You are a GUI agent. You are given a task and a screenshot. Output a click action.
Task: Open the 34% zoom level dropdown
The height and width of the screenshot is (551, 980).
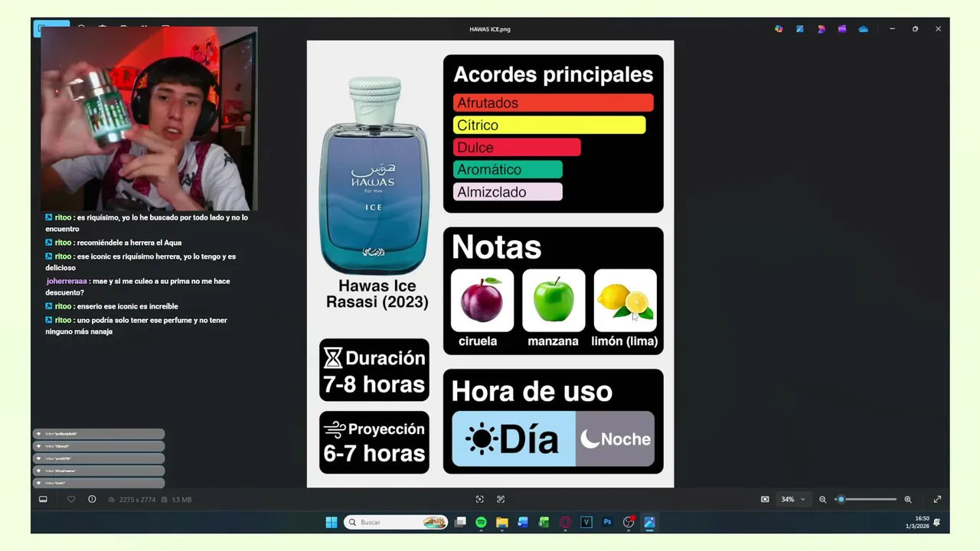point(793,499)
